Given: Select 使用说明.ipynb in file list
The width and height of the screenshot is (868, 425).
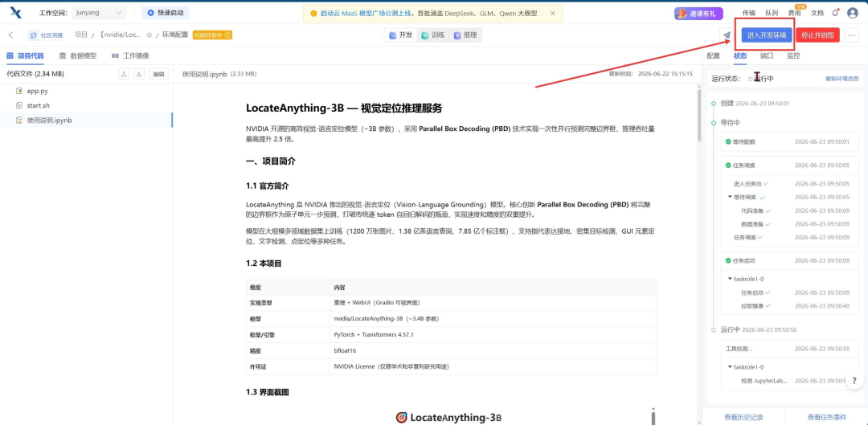Looking at the screenshot, I should pos(86,120).
